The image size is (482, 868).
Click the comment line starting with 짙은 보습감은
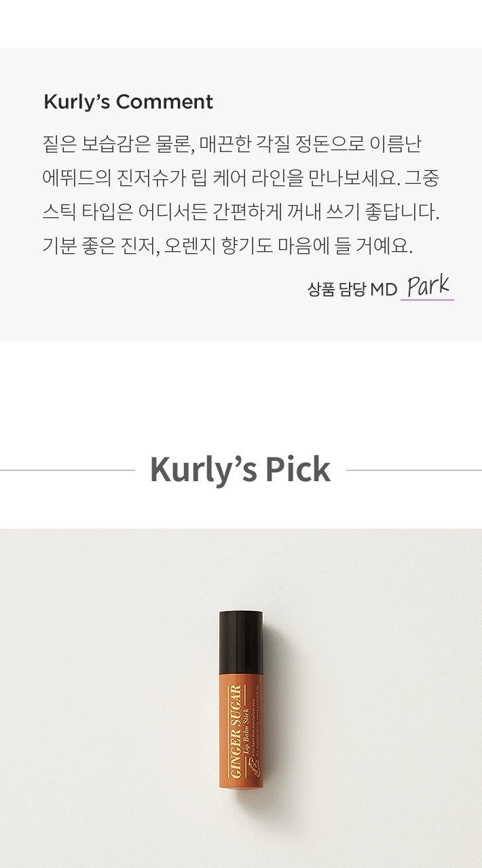[231, 144]
